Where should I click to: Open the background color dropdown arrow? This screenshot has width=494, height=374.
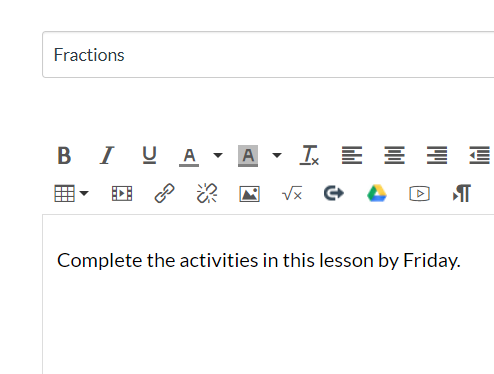[x=277, y=155]
